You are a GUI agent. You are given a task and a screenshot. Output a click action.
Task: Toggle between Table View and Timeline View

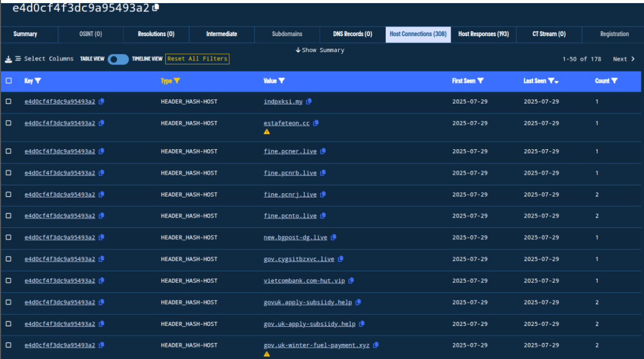pyautogui.click(x=118, y=59)
